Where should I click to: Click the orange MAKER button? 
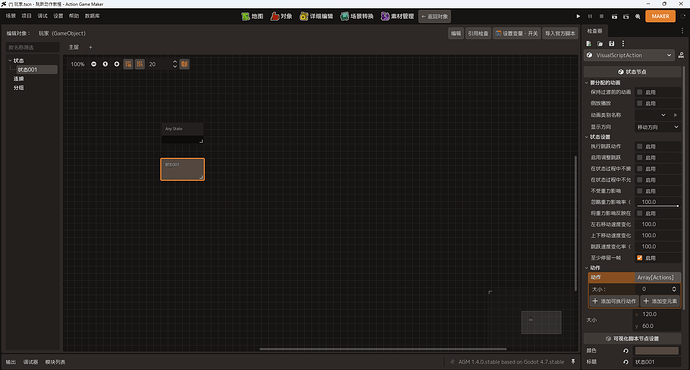tap(660, 16)
